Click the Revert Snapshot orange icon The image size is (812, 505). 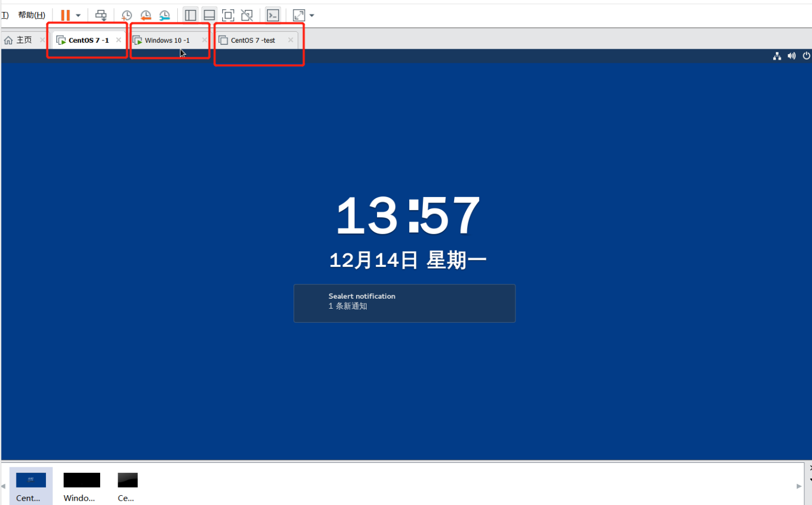point(146,15)
